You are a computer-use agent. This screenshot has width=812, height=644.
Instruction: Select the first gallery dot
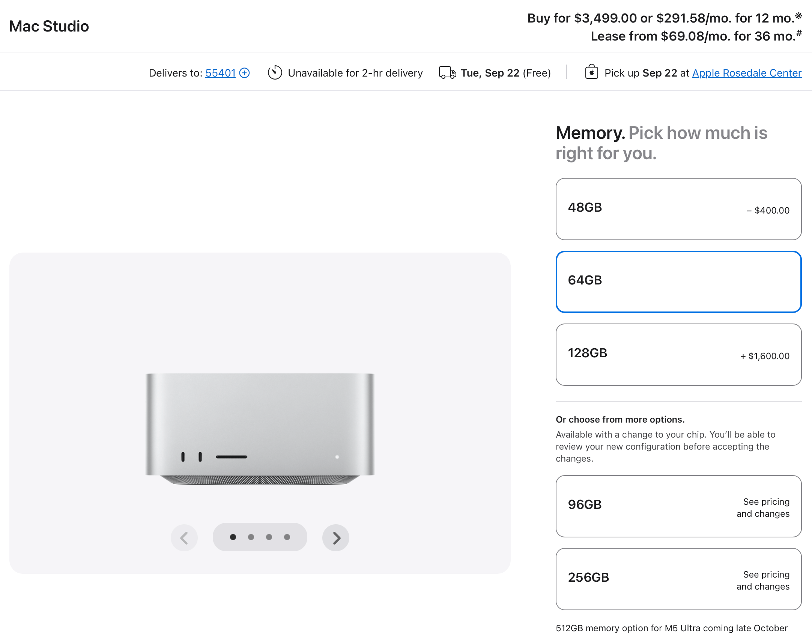pyautogui.click(x=233, y=537)
